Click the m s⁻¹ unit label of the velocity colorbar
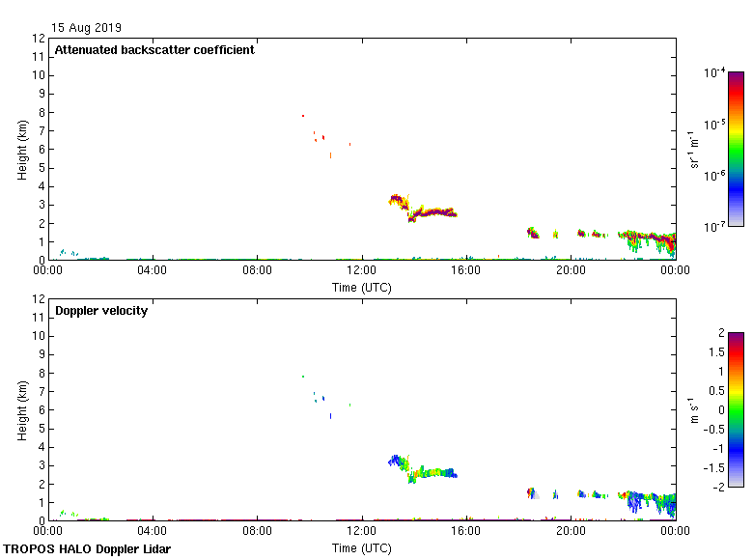Viewport: 753px width, 560px height. click(x=694, y=409)
